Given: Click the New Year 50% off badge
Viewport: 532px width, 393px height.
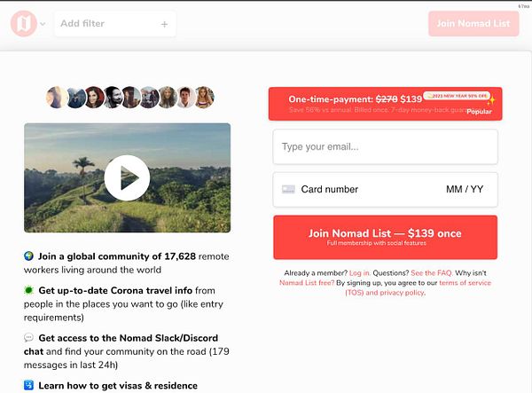Looking at the screenshot, I should [457, 96].
